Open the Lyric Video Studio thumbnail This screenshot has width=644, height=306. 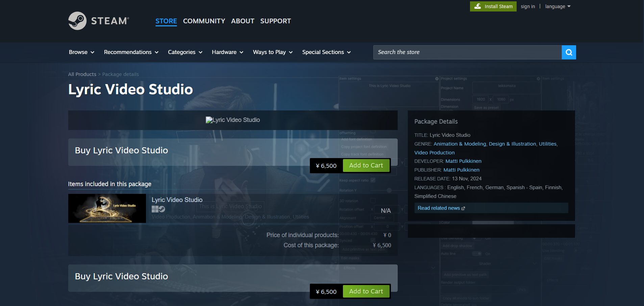coord(107,208)
